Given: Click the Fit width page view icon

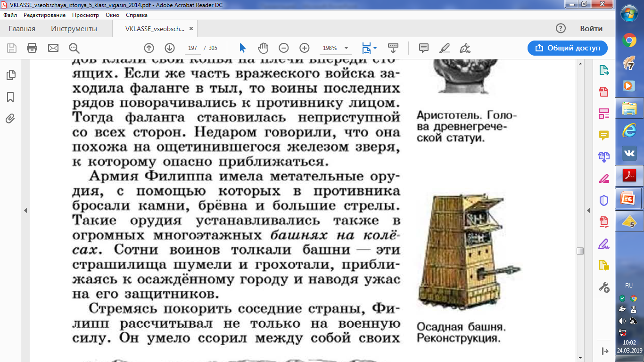Looking at the screenshot, I should tap(366, 48).
